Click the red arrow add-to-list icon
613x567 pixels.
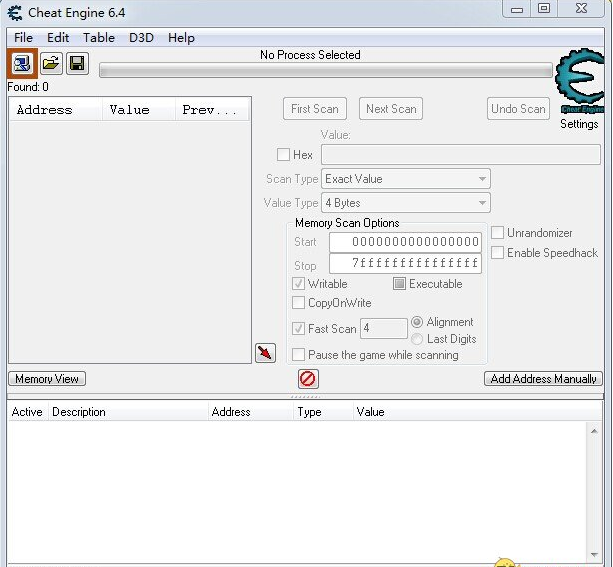[265, 353]
